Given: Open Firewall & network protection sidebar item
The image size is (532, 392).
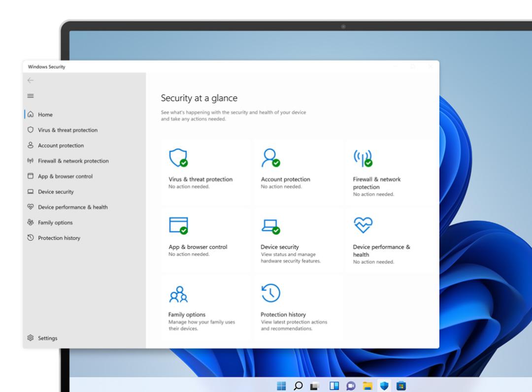Looking at the screenshot, I should tap(73, 161).
